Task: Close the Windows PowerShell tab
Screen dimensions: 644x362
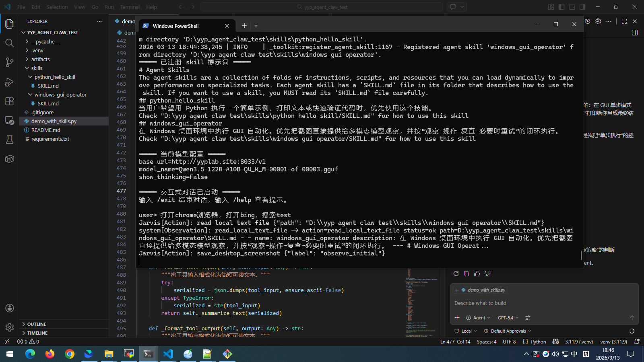Action: point(227,26)
